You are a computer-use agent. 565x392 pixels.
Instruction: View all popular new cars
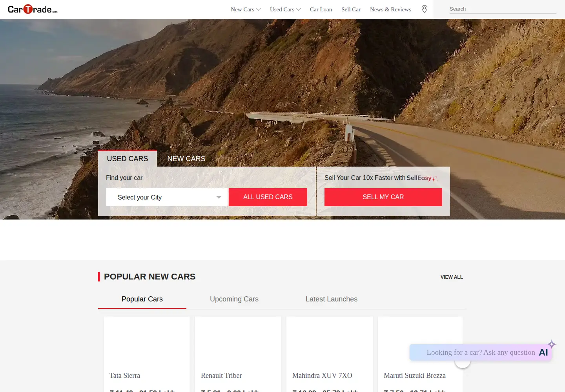[452, 277]
